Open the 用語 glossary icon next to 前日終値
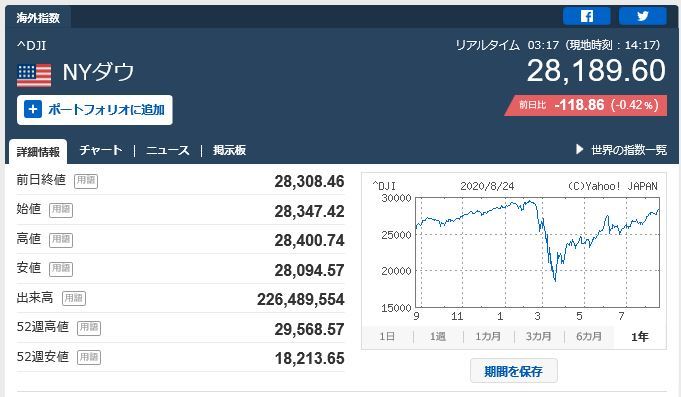The image size is (681, 397). tap(86, 181)
